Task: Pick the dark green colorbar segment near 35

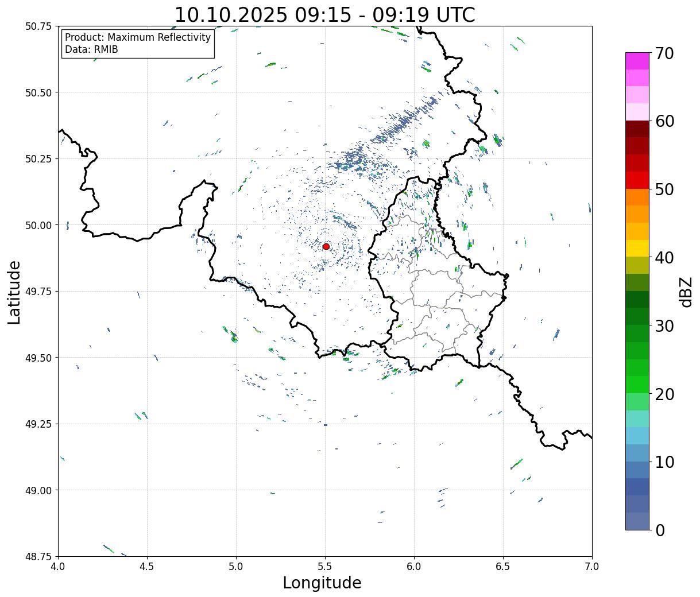Action: pos(637,299)
